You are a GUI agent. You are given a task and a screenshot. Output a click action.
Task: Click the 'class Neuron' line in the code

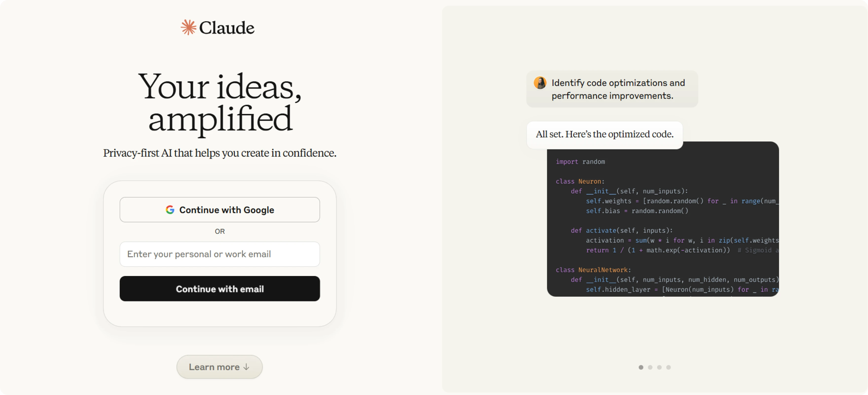coord(580,181)
